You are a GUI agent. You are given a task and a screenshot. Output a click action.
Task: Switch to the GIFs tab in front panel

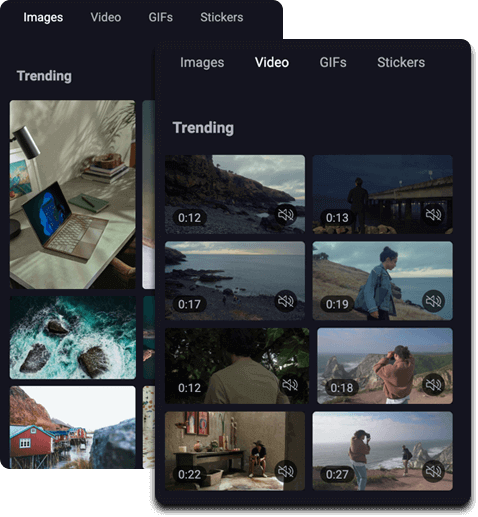(333, 62)
